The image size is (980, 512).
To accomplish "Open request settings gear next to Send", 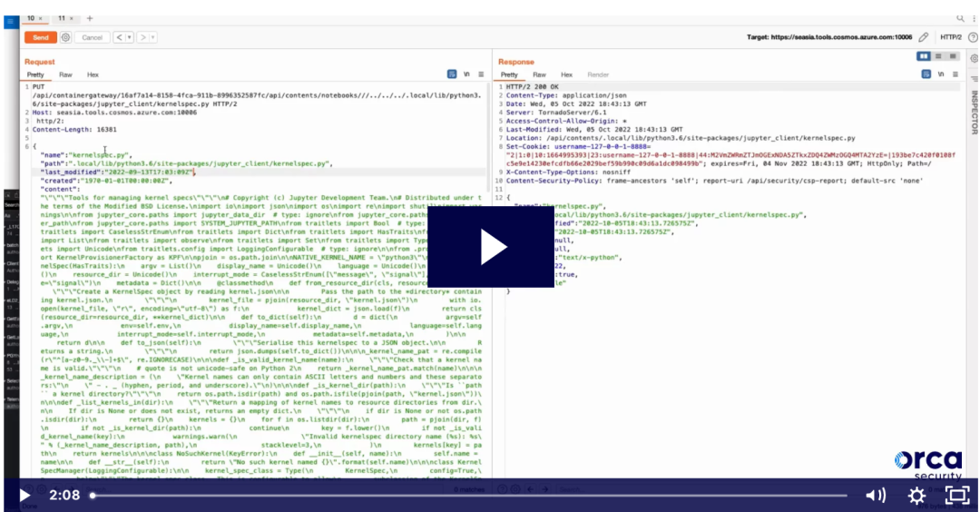I will point(65,37).
